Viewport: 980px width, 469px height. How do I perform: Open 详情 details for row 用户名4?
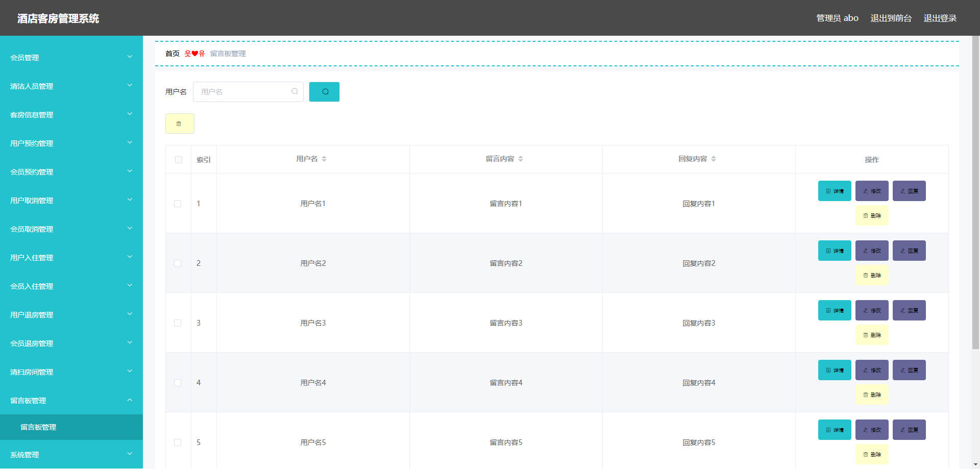(x=835, y=370)
